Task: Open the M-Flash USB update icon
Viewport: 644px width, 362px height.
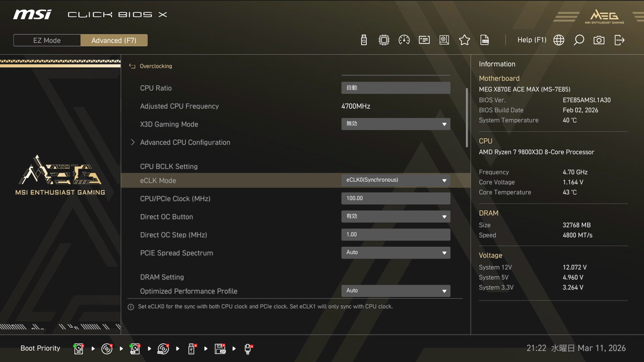Action: coord(364,40)
